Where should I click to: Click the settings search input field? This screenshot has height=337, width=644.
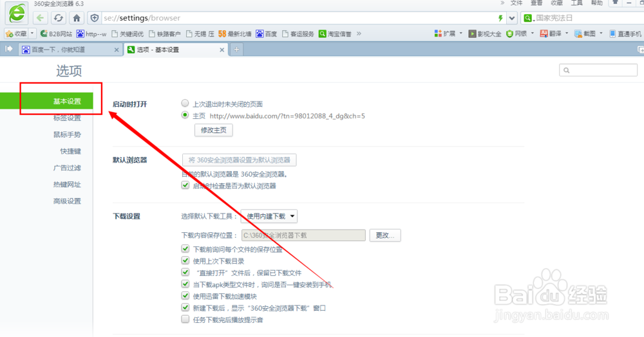point(598,70)
